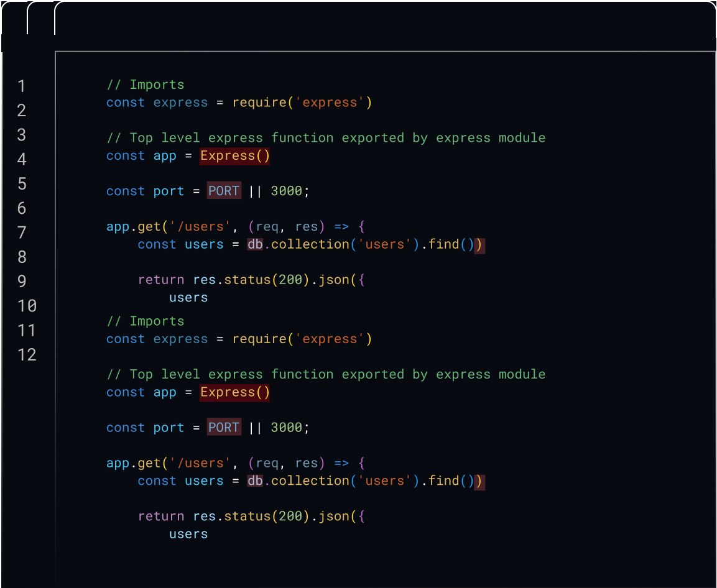Switch to the leftmost blank editor tab
The image size is (717, 588).
[x=14, y=19]
